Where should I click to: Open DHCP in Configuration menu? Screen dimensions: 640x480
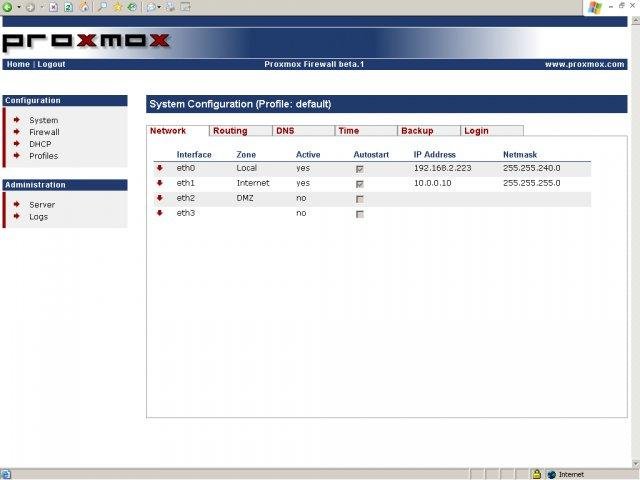click(x=40, y=144)
